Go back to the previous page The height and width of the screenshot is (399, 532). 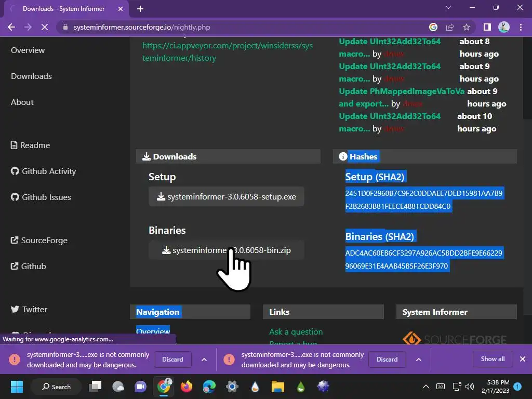tap(11, 27)
